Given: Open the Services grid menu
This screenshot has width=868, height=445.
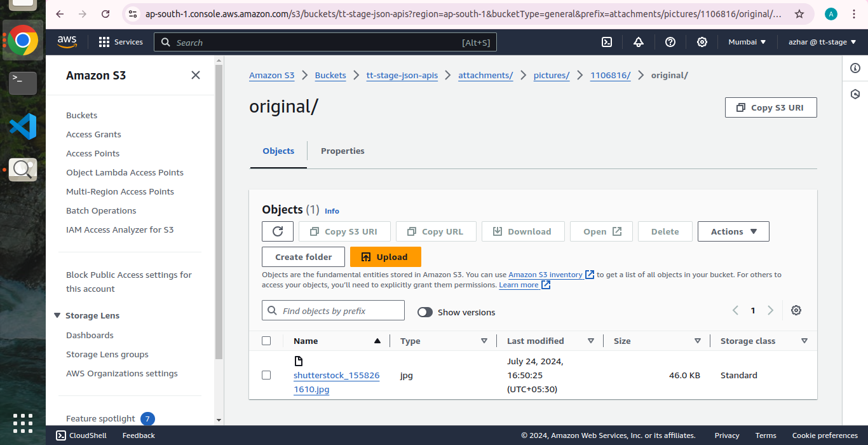Looking at the screenshot, I should (121, 42).
